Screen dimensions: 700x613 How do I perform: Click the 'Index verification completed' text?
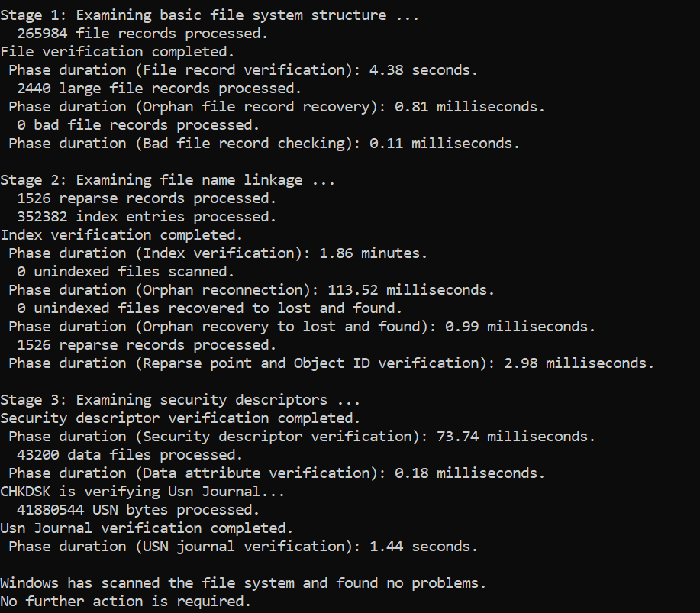[x=121, y=235]
